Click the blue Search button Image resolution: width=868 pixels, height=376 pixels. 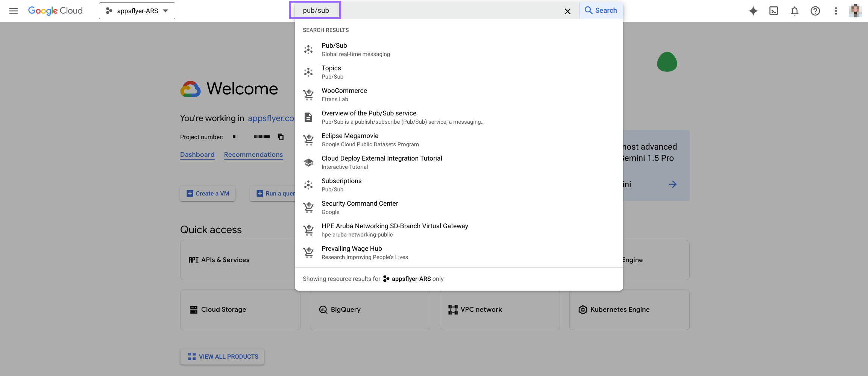click(x=601, y=11)
